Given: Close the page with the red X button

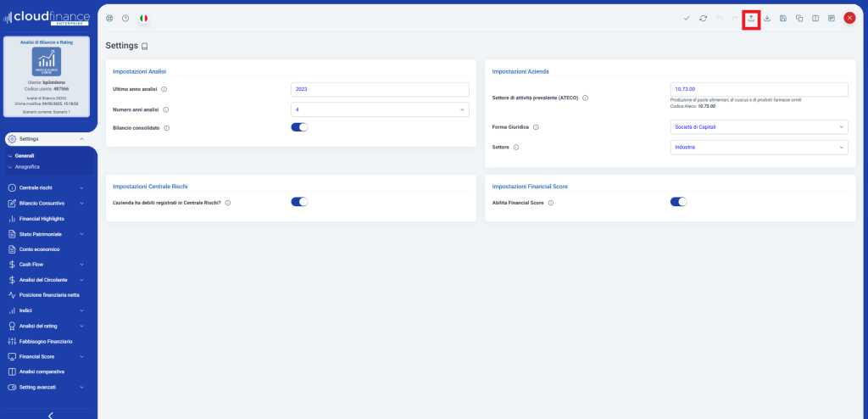Looking at the screenshot, I should (849, 19).
